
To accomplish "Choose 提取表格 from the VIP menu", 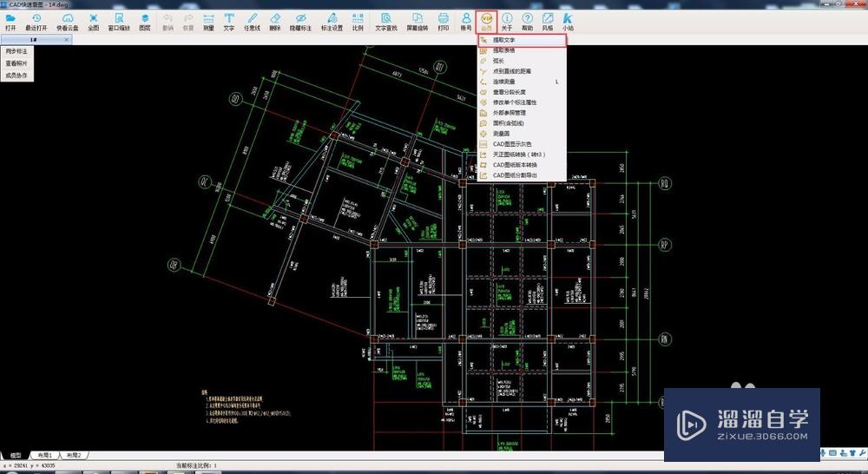I will tap(522, 50).
